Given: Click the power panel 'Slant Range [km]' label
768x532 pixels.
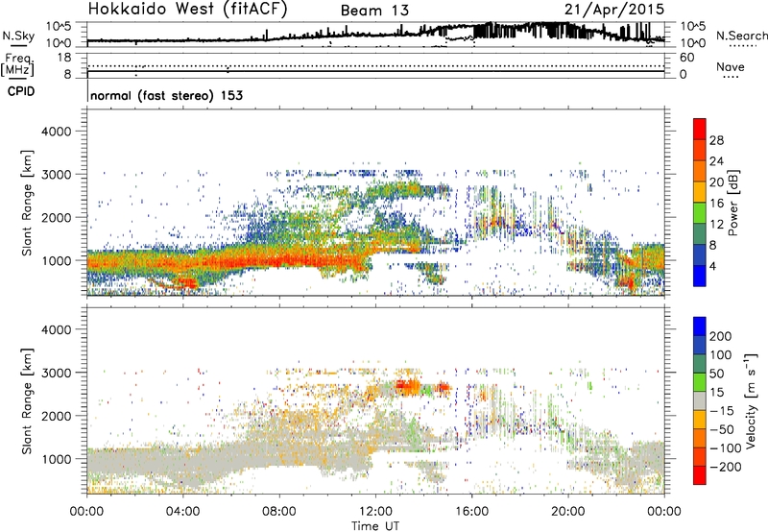Looking at the screenshot, I should (27, 203).
